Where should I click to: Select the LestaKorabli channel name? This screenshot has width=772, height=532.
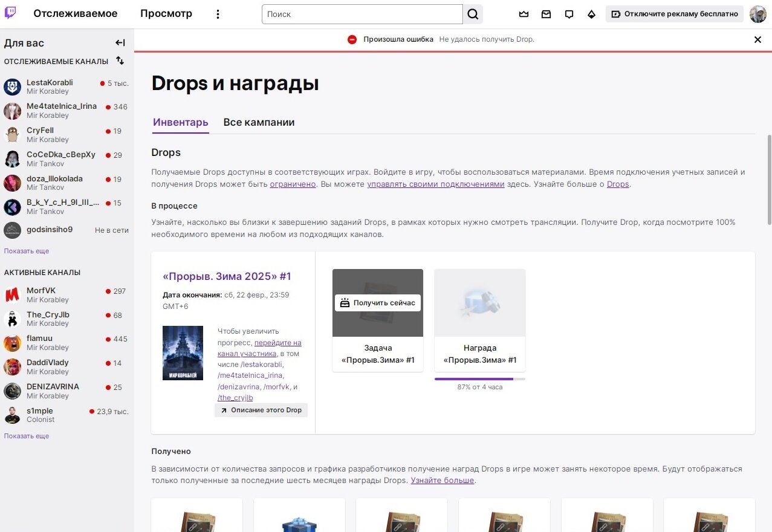(x=50, y=82)
